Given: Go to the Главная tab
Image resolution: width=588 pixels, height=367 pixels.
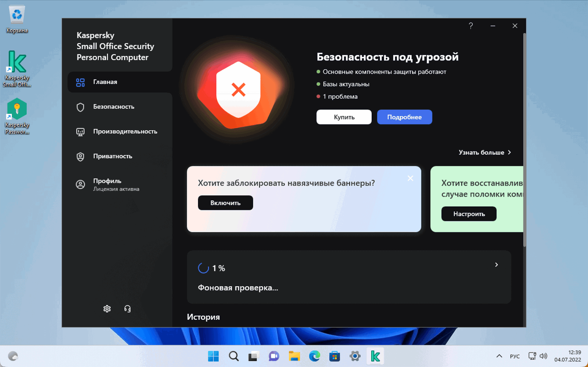Looking at the screenshot, I should tap(120, 82).
